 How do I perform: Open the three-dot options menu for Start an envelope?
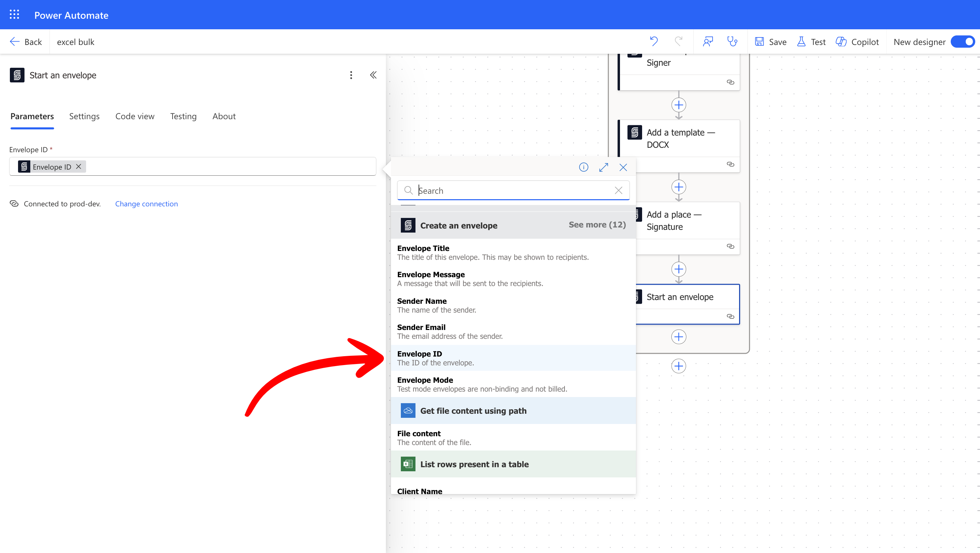351,75
